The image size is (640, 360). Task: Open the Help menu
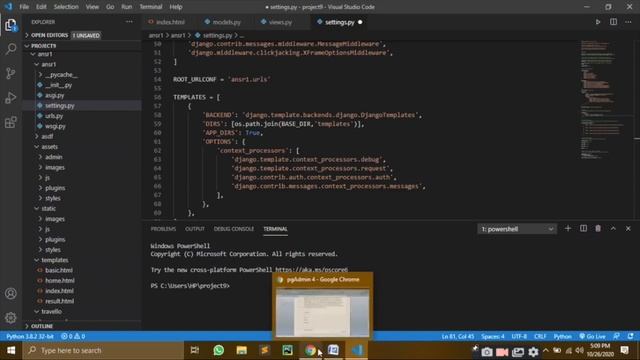point(176,7)
